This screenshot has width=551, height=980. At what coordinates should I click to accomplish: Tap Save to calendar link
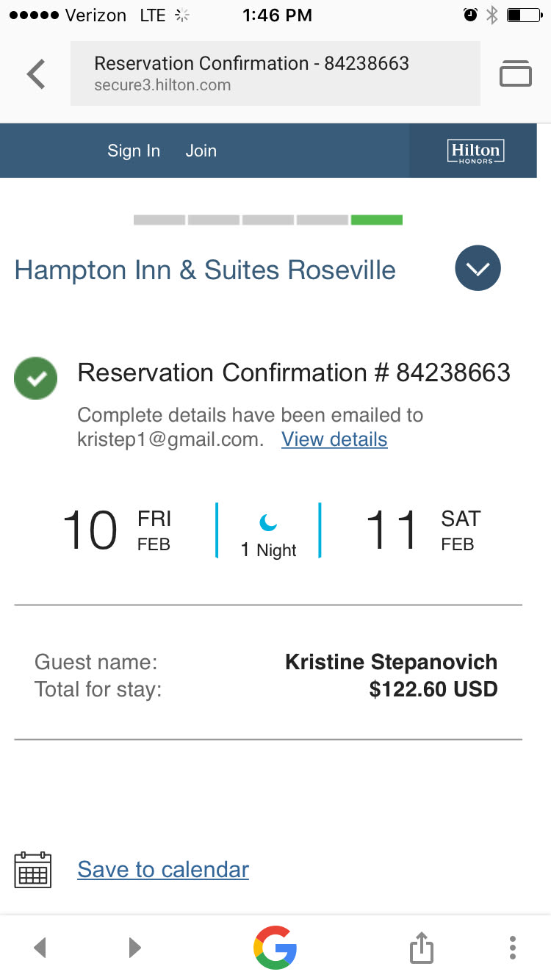(163, 870)
